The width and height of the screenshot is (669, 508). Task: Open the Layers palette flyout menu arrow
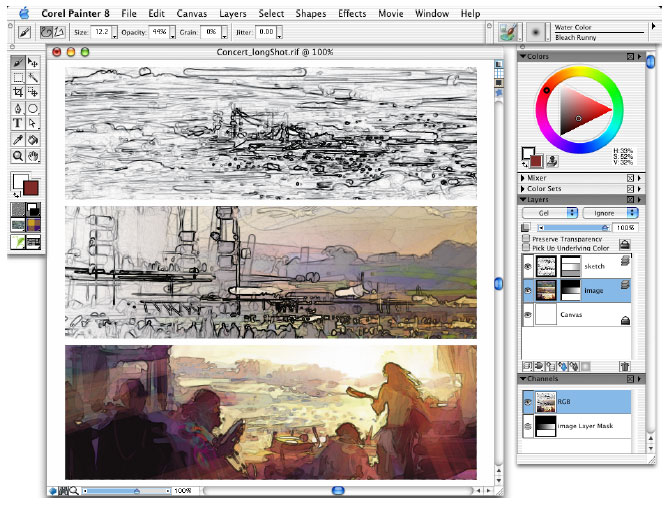click(x=639, y=200)
